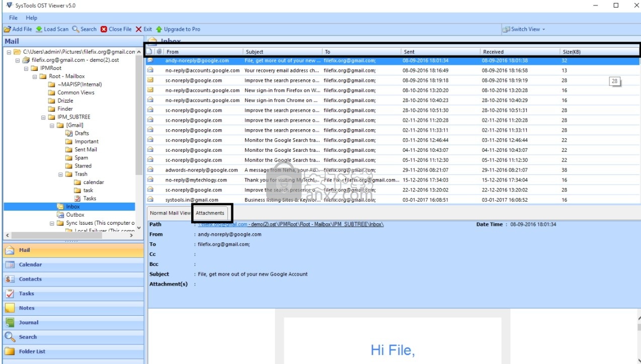Collapse the Root - Mailbox tree node
This screenshot has width=641, height=364.
point(35,76)
